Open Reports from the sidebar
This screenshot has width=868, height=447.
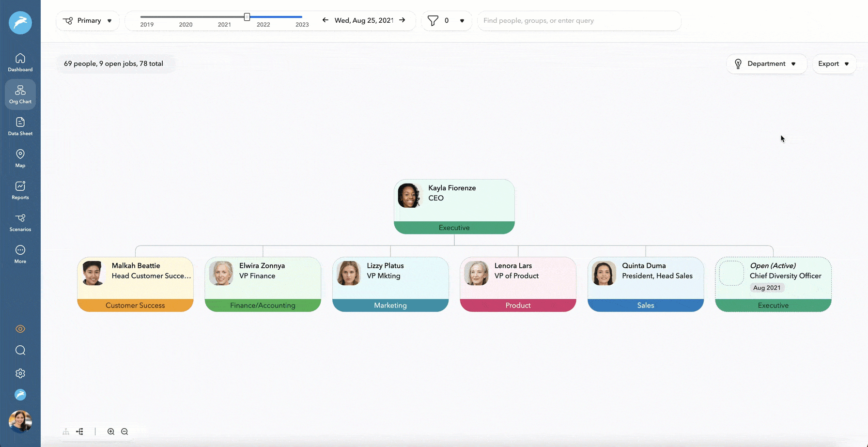tap(20, 189)
